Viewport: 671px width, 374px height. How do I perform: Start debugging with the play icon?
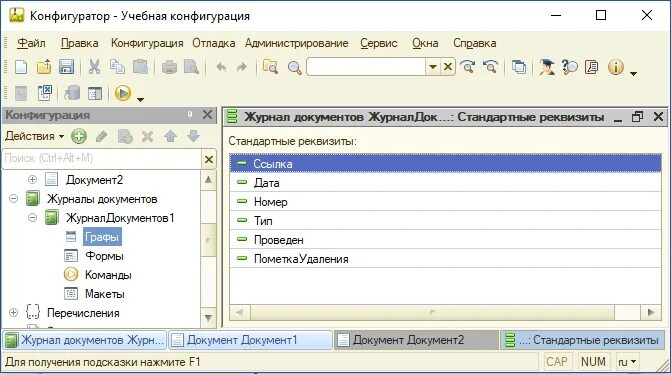pyautogui.click(x=123, y=93)
